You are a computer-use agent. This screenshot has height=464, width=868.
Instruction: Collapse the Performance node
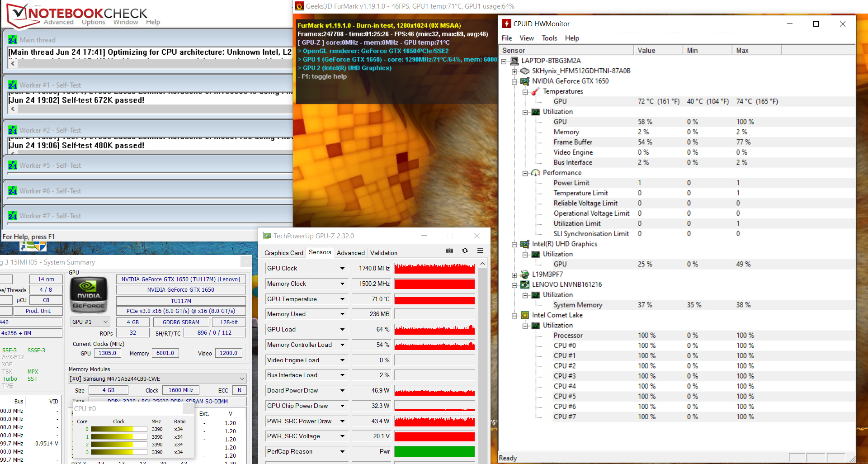pyautogui.click(x=525, y=173)
